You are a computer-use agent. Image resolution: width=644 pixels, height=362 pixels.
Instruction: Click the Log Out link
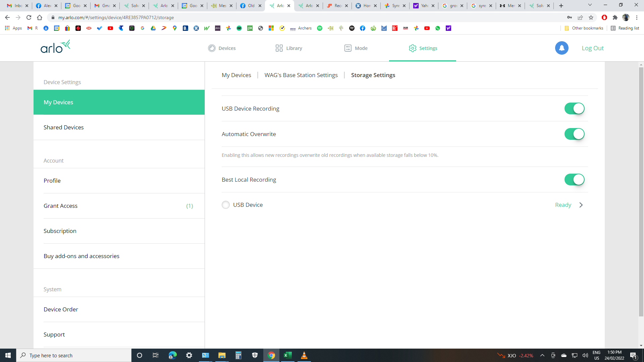[x=593, y=48]
